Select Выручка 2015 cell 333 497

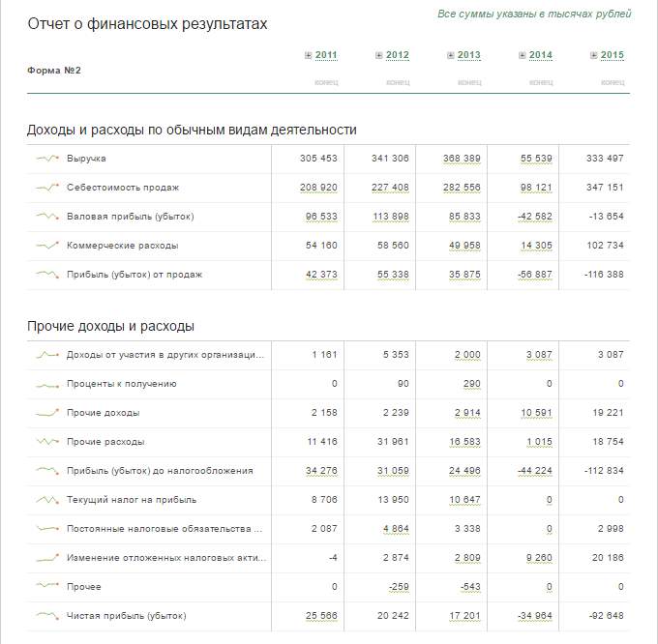pyautogui.click(x=605, y=158)
